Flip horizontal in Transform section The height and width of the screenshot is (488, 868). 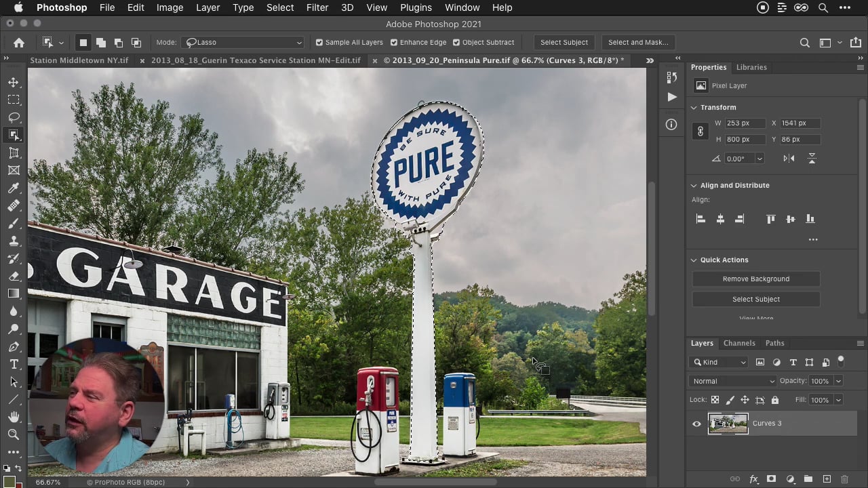[x=789, y=159]
